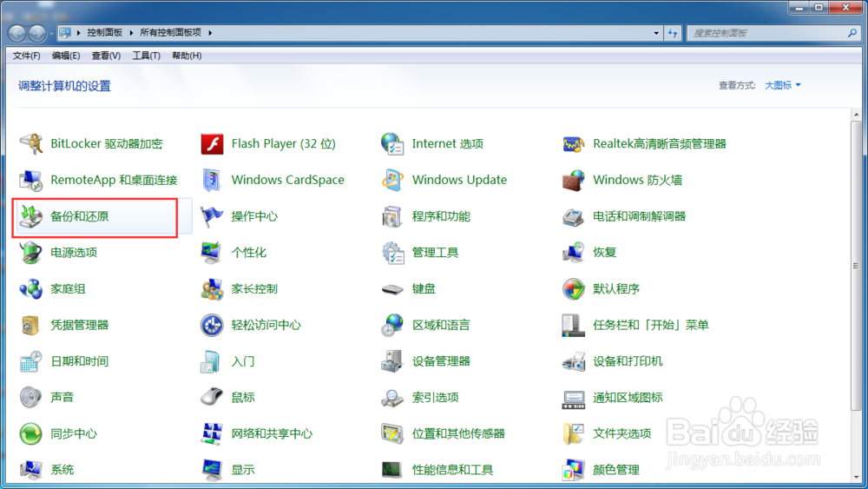Viewport: 868px width, 489px height.
Task: Open 大图标 view mode dropdown
Action: pyautogui.click(x=783, y=85)
